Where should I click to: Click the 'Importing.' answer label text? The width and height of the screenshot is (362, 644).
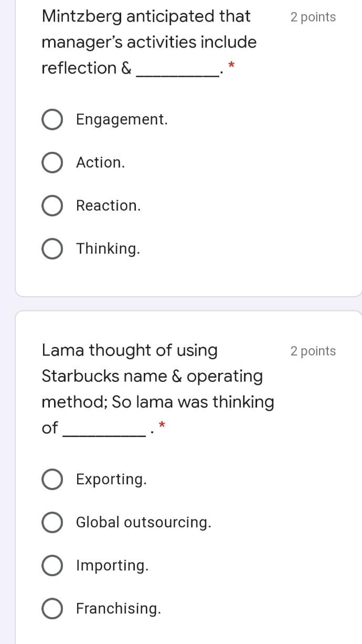112,566
